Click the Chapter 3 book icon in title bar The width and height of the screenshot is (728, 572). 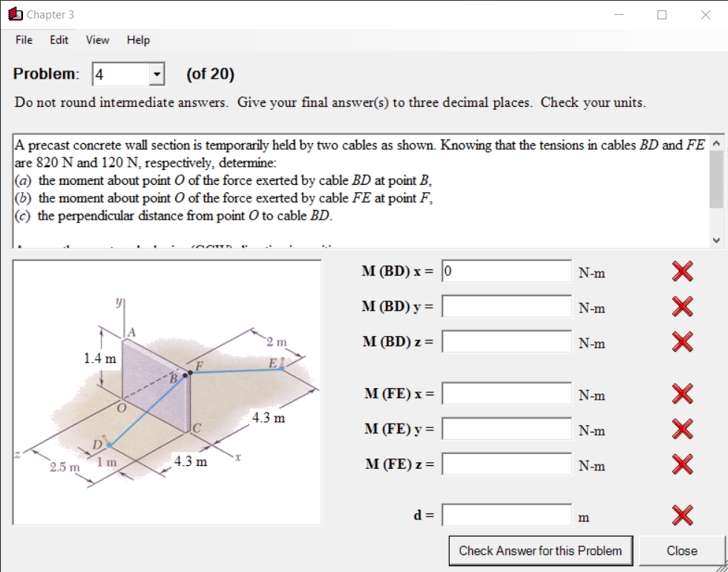16,14
